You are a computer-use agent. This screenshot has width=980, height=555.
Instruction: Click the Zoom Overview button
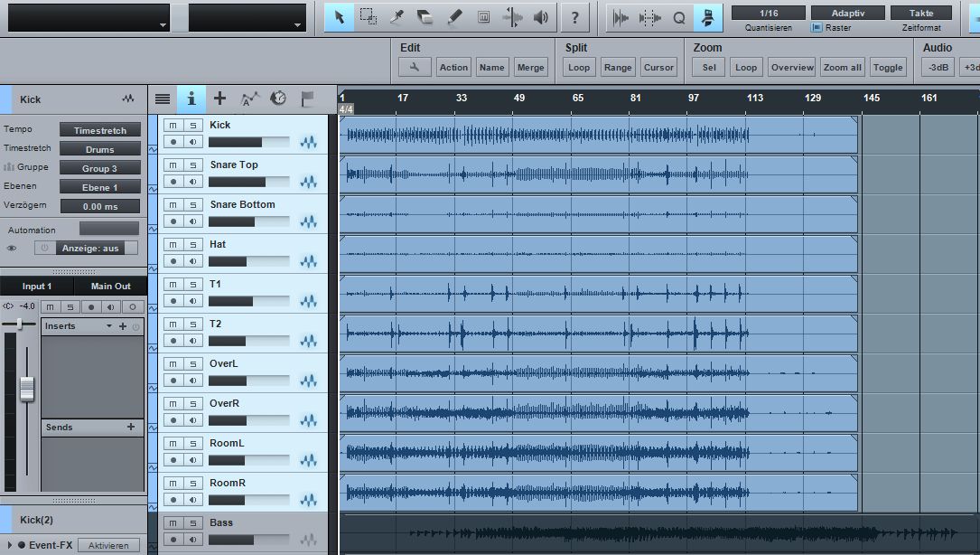(792, 67)
